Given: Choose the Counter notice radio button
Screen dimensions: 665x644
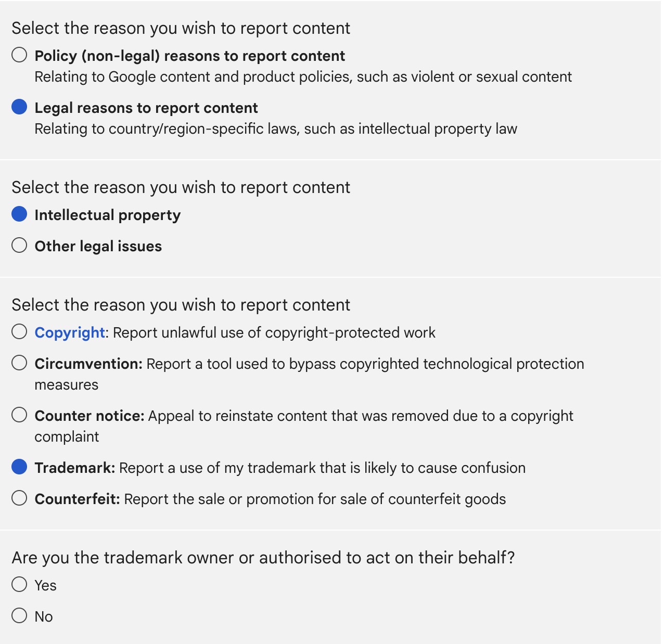Looking at the screenshot, I should pyautogui.click(x=19, y=415).
